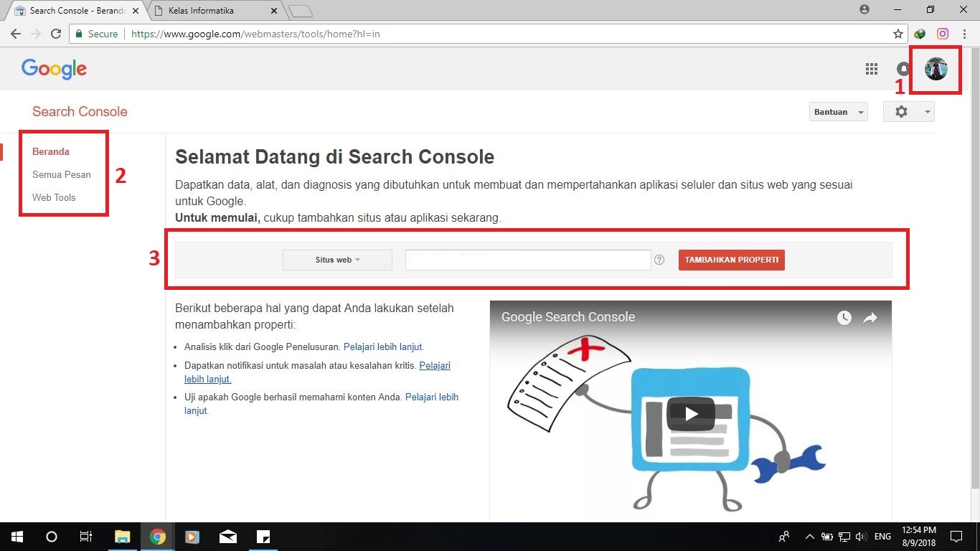
Task: Click the Chrome icon on the taskbar
Action: (158, 537)
